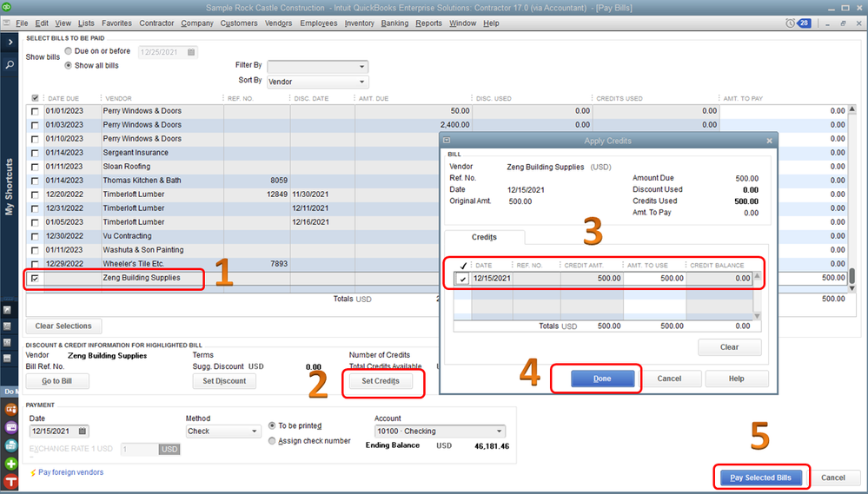Screen dimensions: 868x494
Task: Toggle the select-all checkbox in bills header
Action: click(35, 98)
